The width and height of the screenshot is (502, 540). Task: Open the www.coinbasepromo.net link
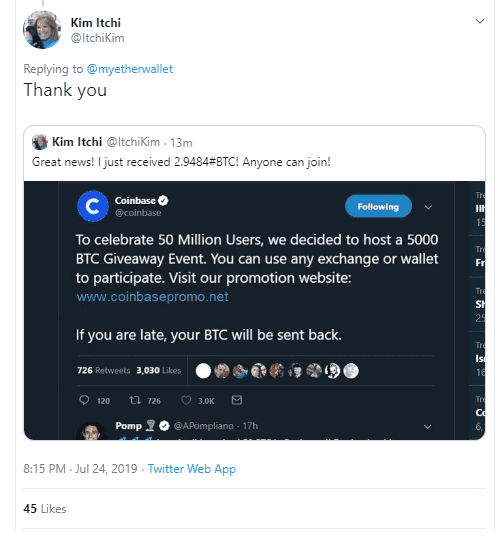[152, 297]
